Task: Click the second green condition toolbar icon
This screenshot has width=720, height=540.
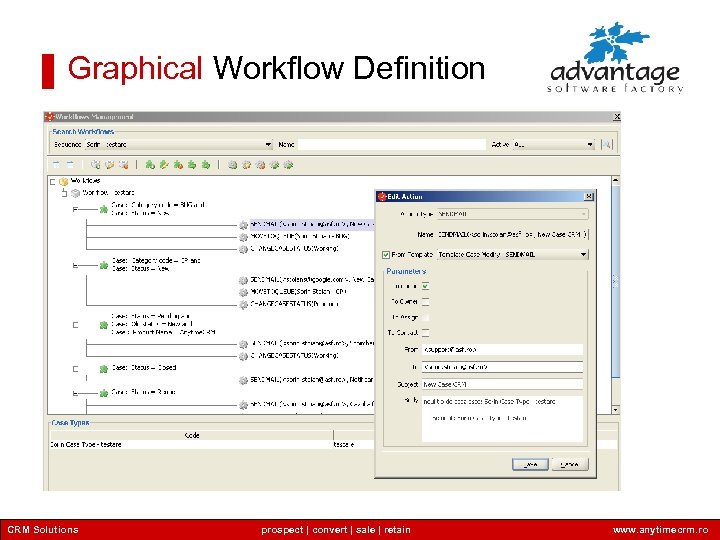Action: [164, 164]
